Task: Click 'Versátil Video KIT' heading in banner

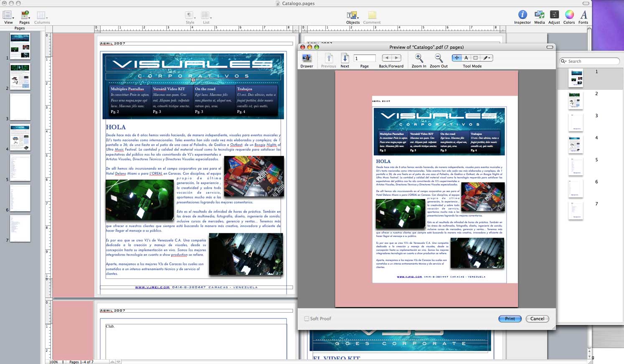Action: (169, 89)
